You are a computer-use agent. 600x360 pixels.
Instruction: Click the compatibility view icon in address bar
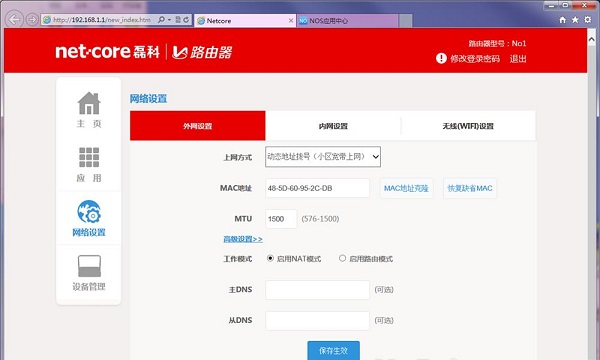[x=178, y=20]
